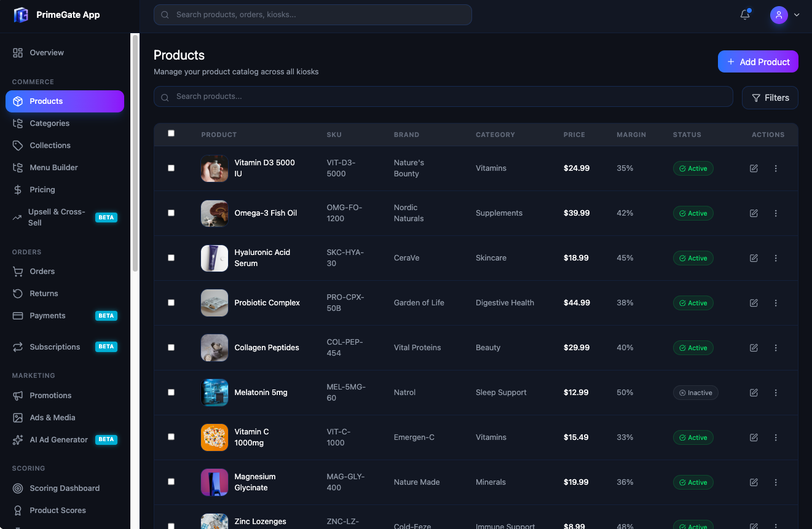Check the Magnesium Glycinate row
The image size is (812, 529).
click(x=171, y=482)
